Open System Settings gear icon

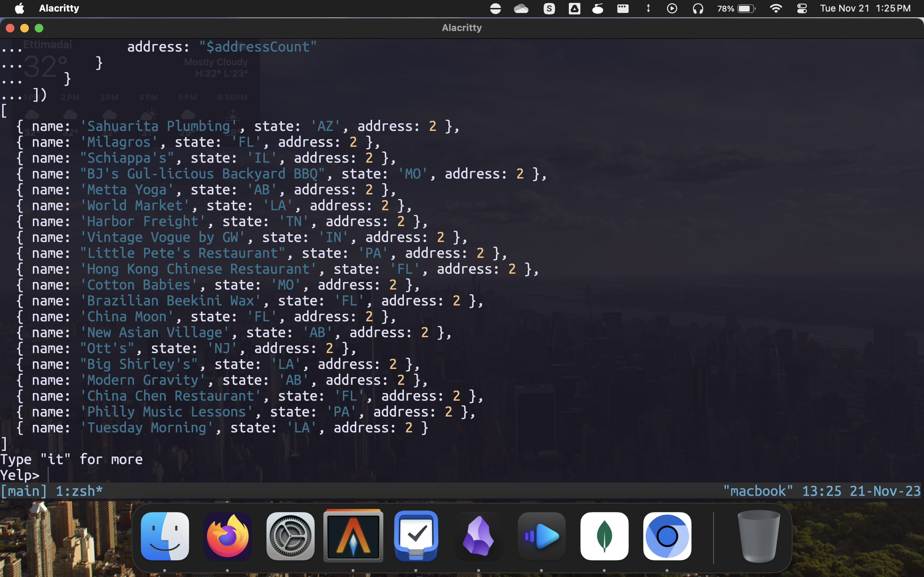[x=290, y=536]
